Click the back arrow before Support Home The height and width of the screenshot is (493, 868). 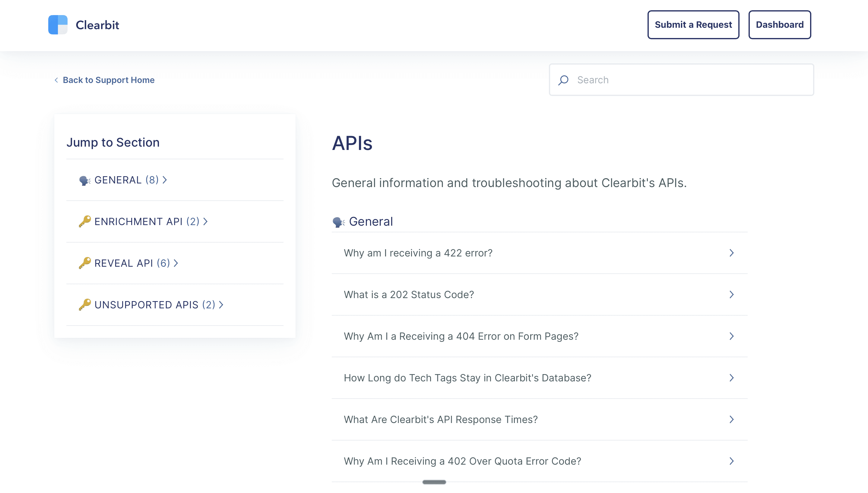pos(56,80)
